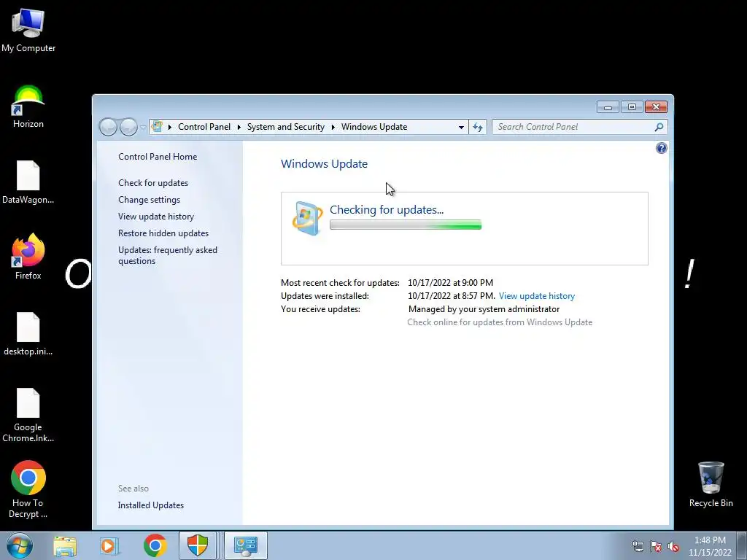
Task: Click View update history beside install date
Action: (x=536, y=296)
